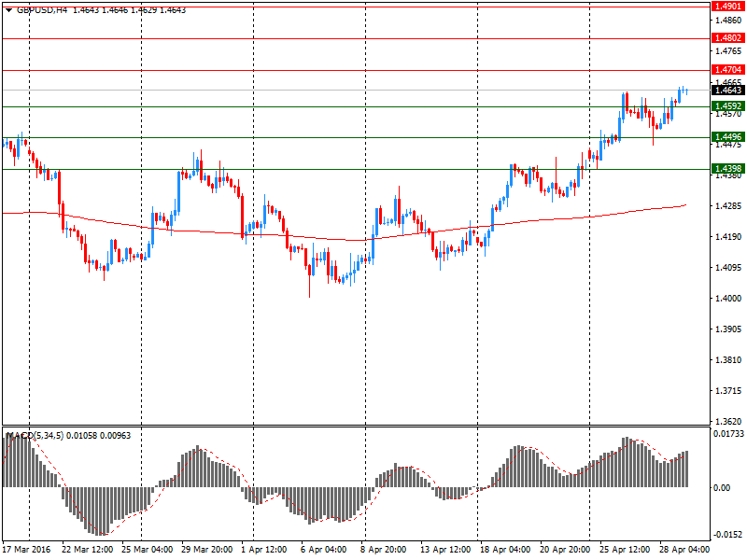Click the 1.4802 red resistance price label

pyautogui.click(x=728, y=38)
